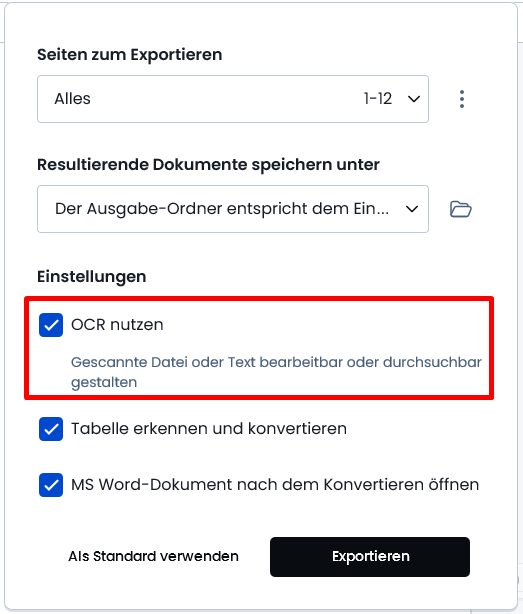Click the Seiten zum Exportieren heading
Viewport: 523px width, 614px height.
(x=130, y=55)
